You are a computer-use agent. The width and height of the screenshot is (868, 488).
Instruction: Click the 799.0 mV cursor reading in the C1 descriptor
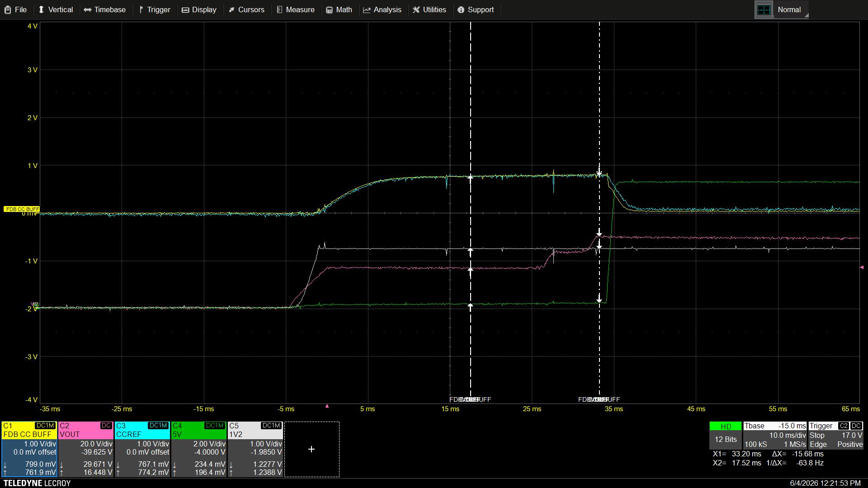coord(41,465)
